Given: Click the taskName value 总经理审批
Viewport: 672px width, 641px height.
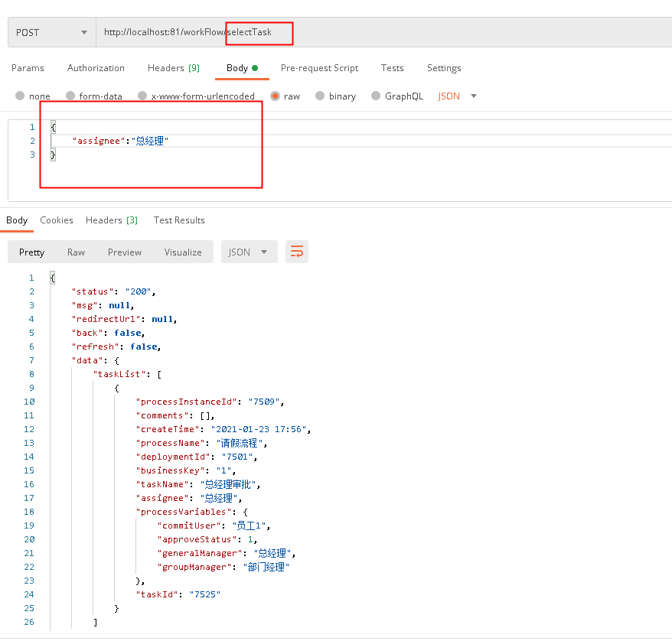Looking at the screenshot, I should coord(228,484).
